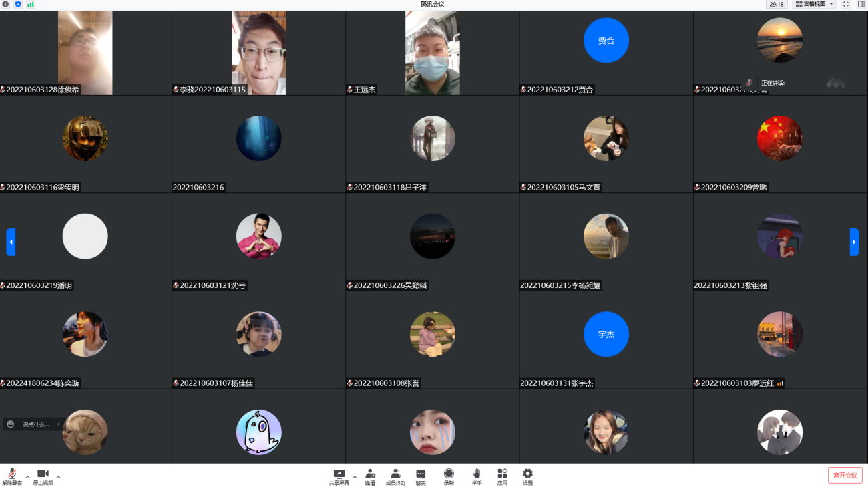Open 设置 settings gear

(x=527, y=476)
